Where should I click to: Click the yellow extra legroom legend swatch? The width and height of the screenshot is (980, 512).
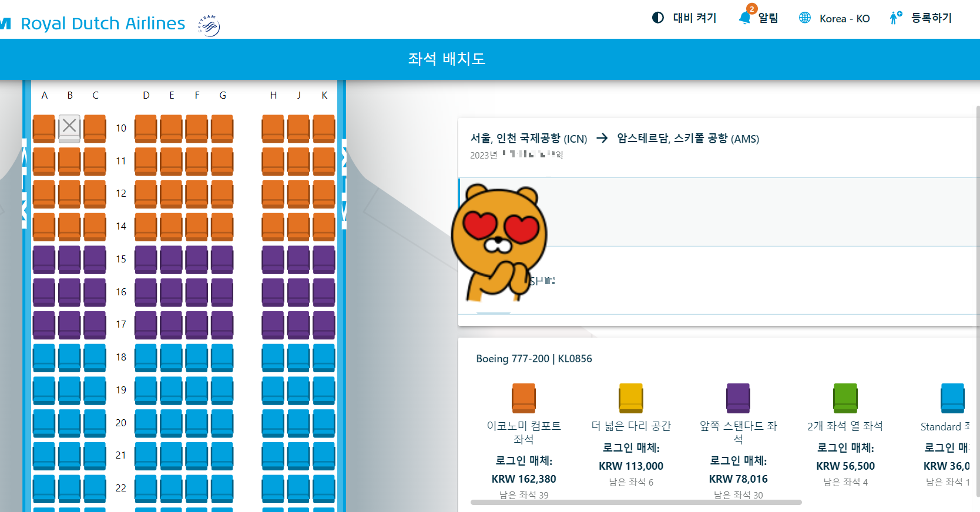click(631, 399)
